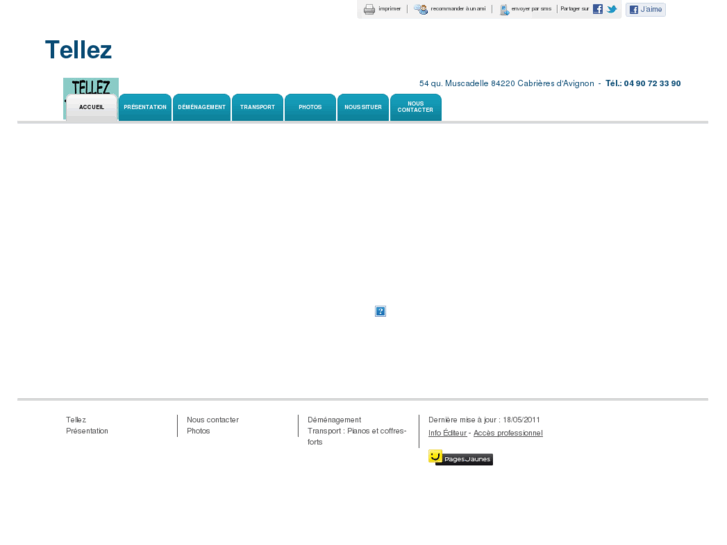Click the recommend-to-a-friend people icon
Image resolution: width=727 pixels, height=545 pixels.
pos(421,9)
